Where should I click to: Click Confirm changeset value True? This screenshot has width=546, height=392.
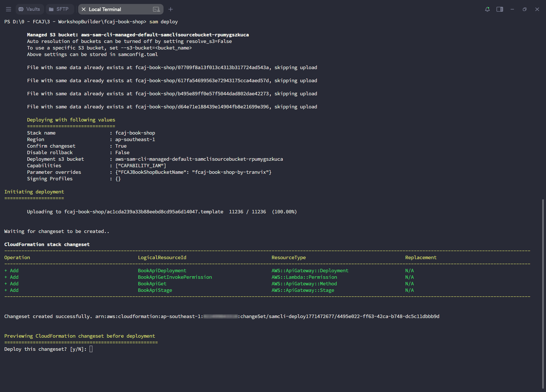(x=121, y=146)
